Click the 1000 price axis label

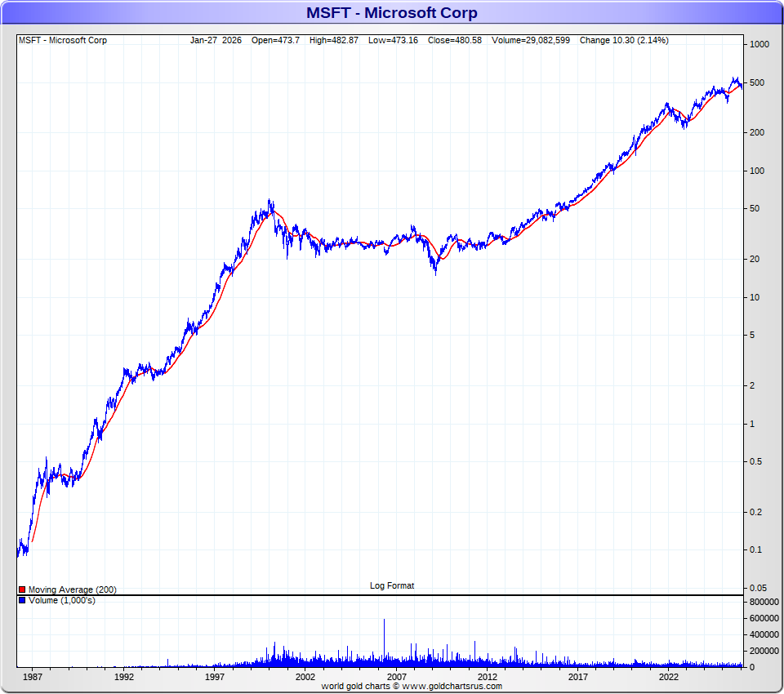(759, 45)
